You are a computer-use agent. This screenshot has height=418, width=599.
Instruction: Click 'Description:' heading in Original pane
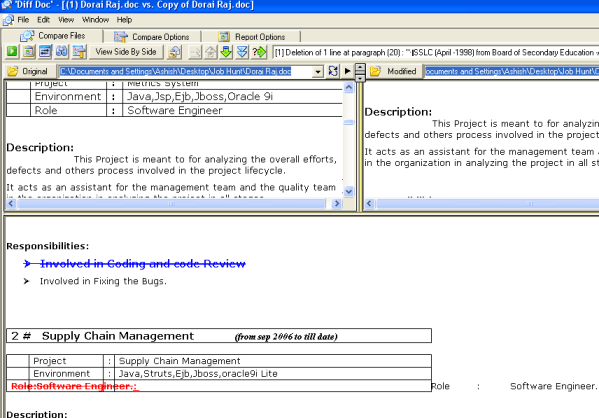point(40,147)
